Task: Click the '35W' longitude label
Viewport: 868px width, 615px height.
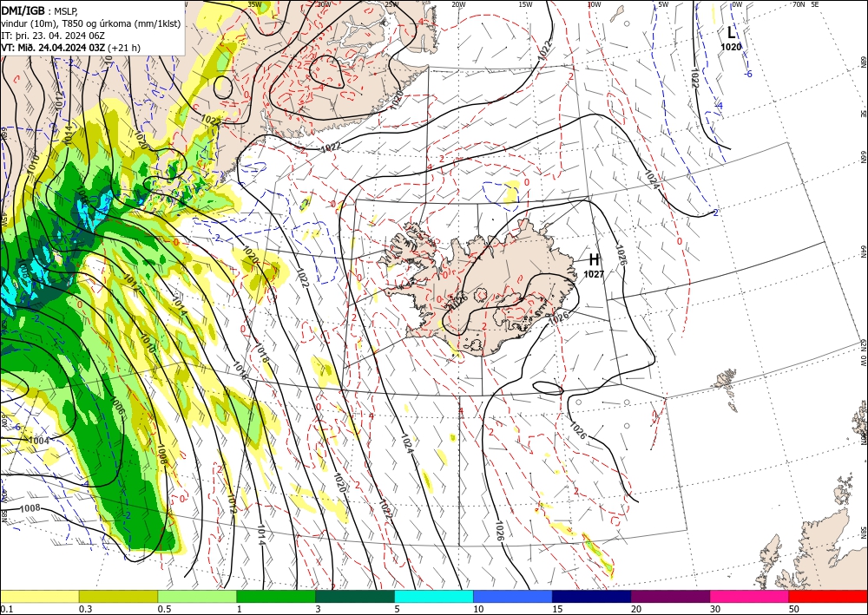Action: pos(254,4)
